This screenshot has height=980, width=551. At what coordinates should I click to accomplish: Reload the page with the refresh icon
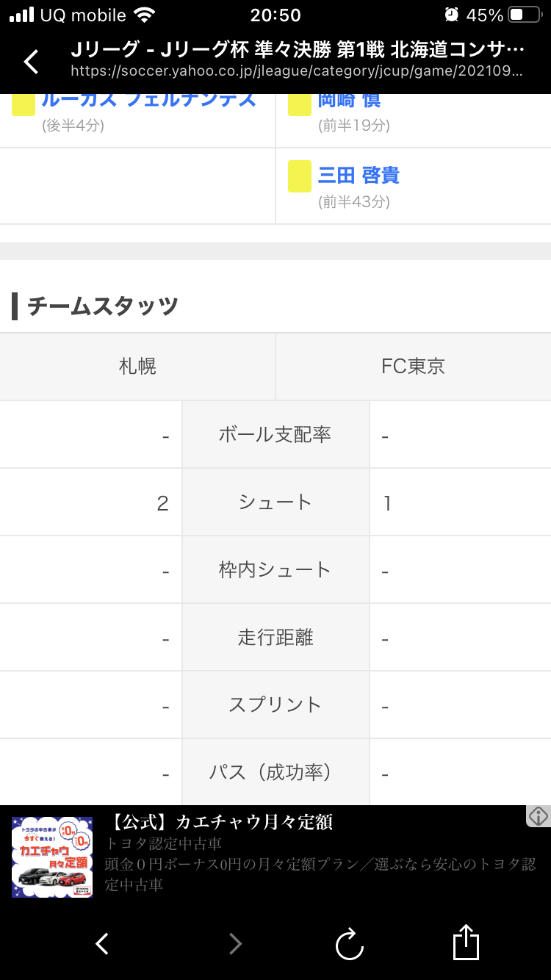[350, 944]
